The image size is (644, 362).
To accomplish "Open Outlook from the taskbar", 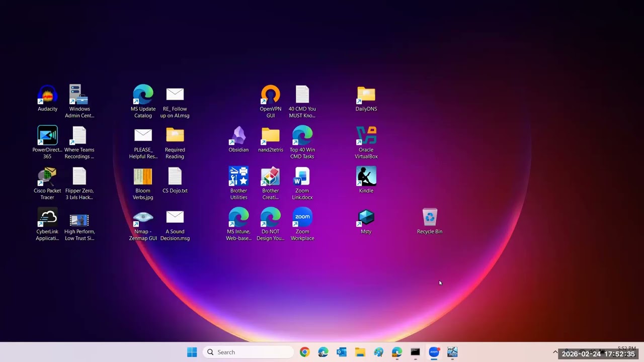I will (x=342, y=352).
